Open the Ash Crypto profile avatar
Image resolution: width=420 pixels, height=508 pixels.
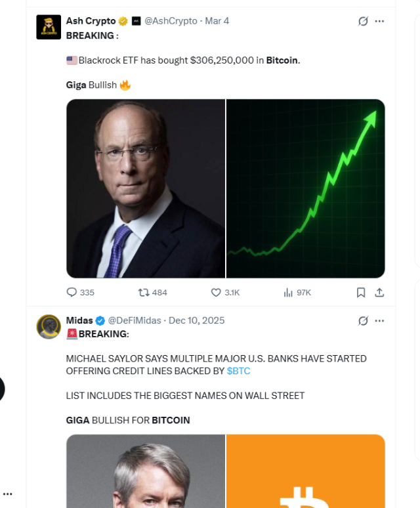[x=49, y=27]
